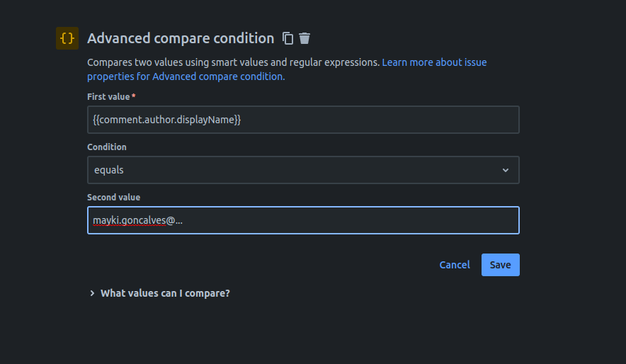
Task: Click the {{comment.author.displayName}} smart value text
Action: point(167,120)
